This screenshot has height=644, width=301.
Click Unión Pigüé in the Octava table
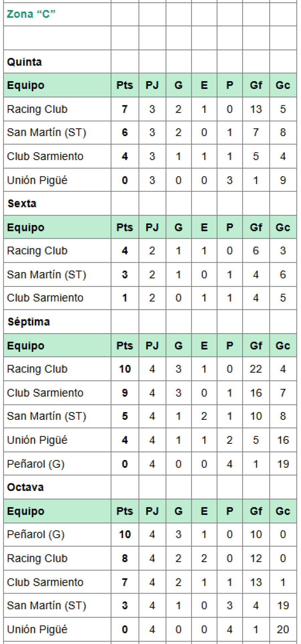pyautogui.click(x=37, y=629)
